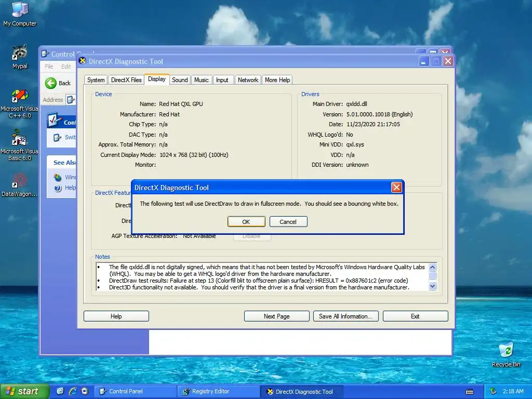532x399 pixels.
Task: Click driver name 'qxldd.dll' text
Action: click(x=356, y=104)
